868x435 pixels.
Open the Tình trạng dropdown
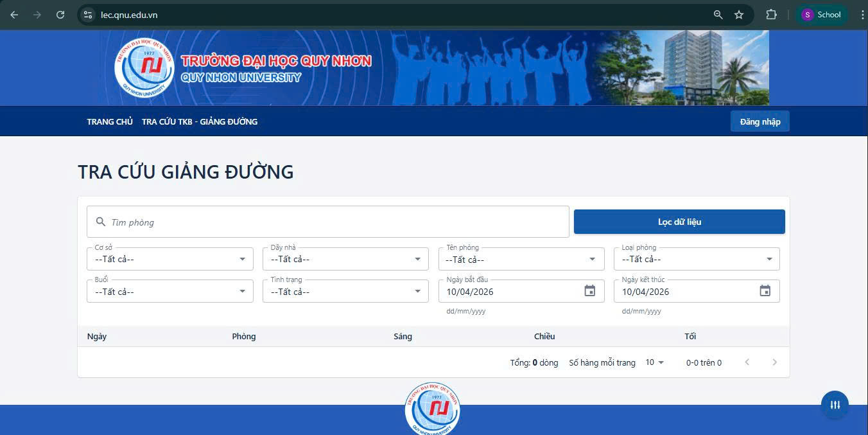[345, 292]
